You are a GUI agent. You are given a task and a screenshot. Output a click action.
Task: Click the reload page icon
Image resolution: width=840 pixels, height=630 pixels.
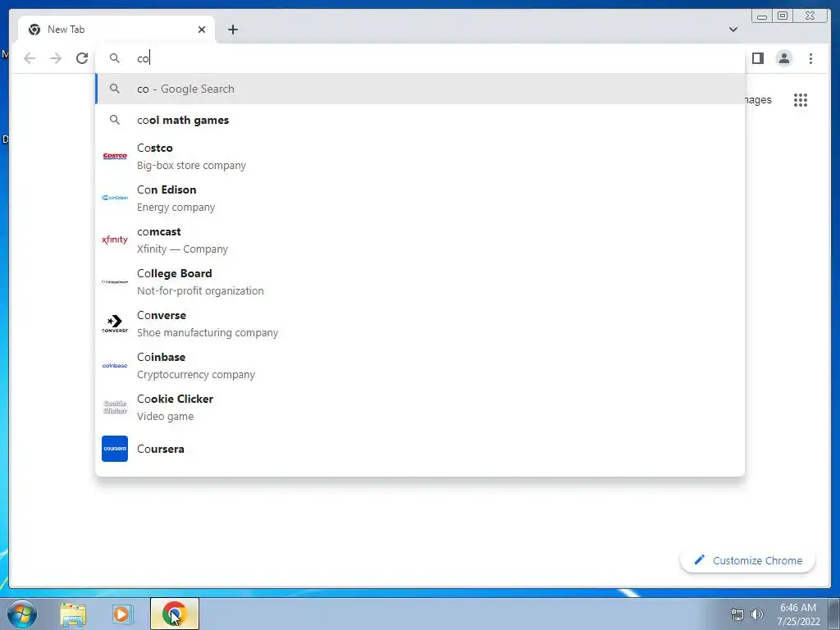tap(81, 58)
